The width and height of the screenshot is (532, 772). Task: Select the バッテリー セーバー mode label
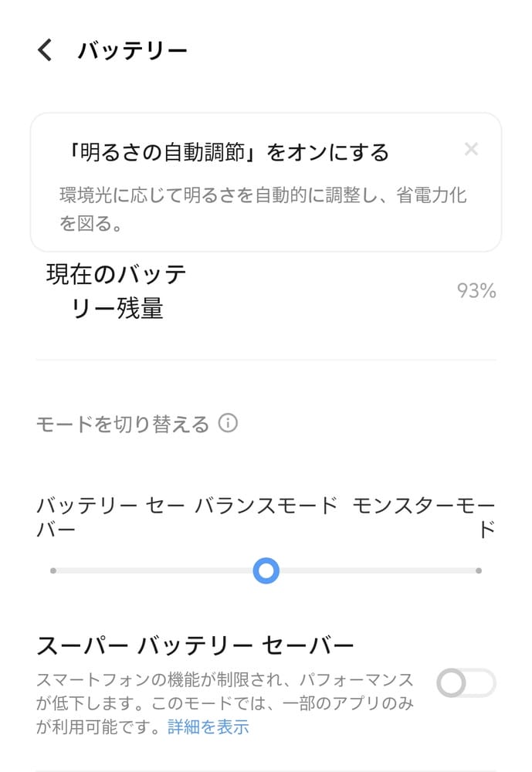click(x=110, y=517)
